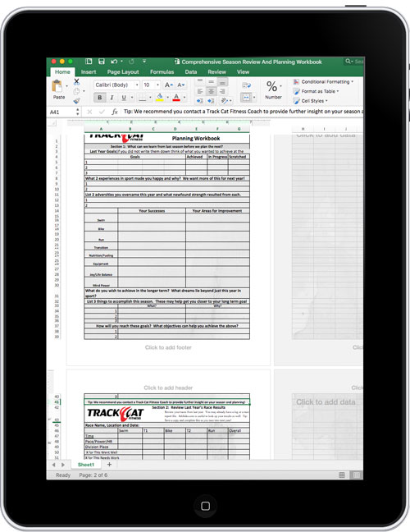Screen dimensions: 410x532
Task: Expand the Cell Styles menu
Action: (x=311, y=101)
